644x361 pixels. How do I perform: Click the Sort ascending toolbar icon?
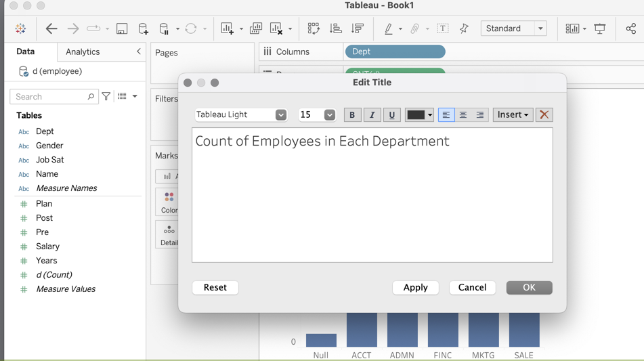336,29
